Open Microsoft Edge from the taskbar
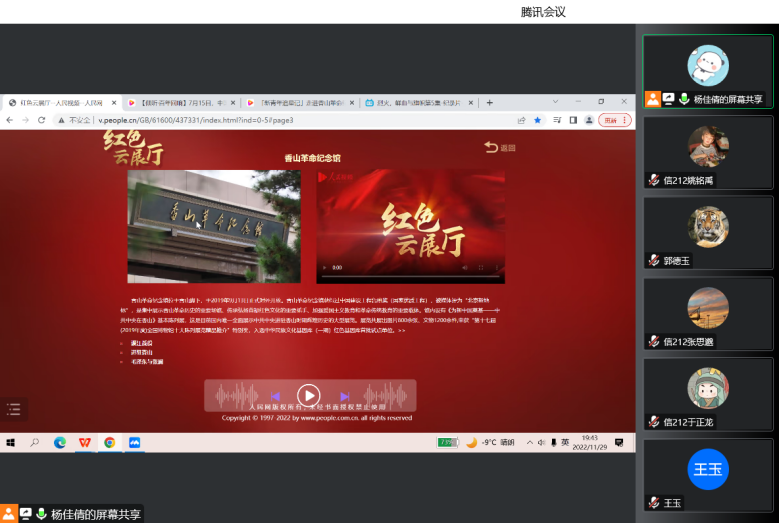This screenshot has height=523, width=779. click(60, 442)
